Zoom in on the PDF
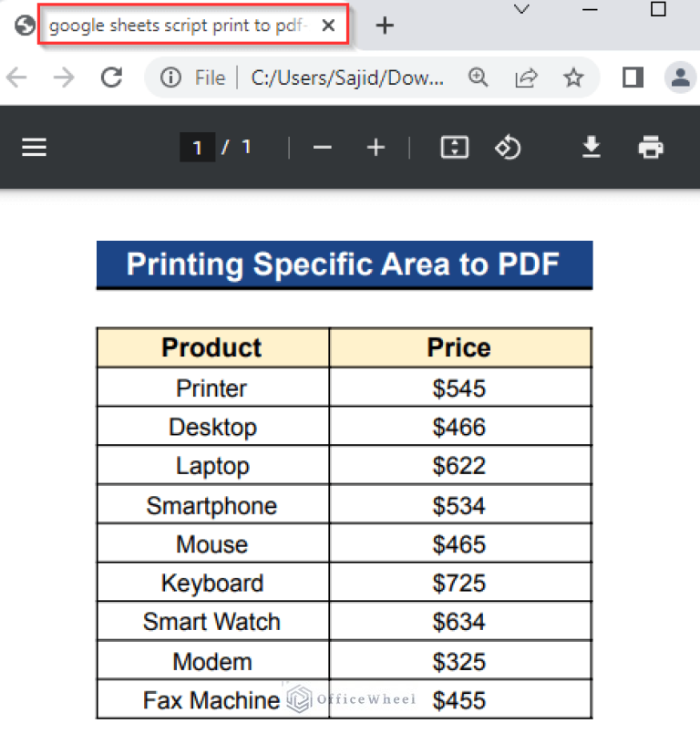The width and height of the screenshot is (700, 734). pyautogui.click(x=376, y=147)
